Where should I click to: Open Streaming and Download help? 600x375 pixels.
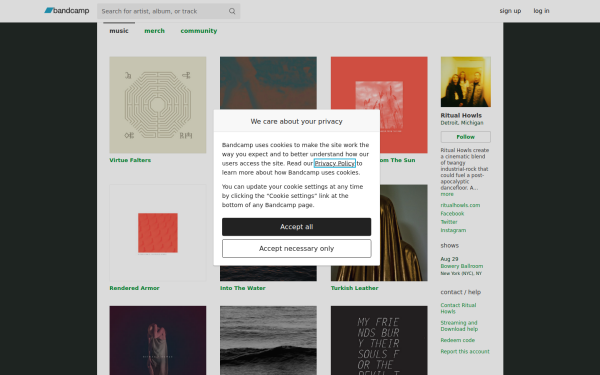coord(459,326)
